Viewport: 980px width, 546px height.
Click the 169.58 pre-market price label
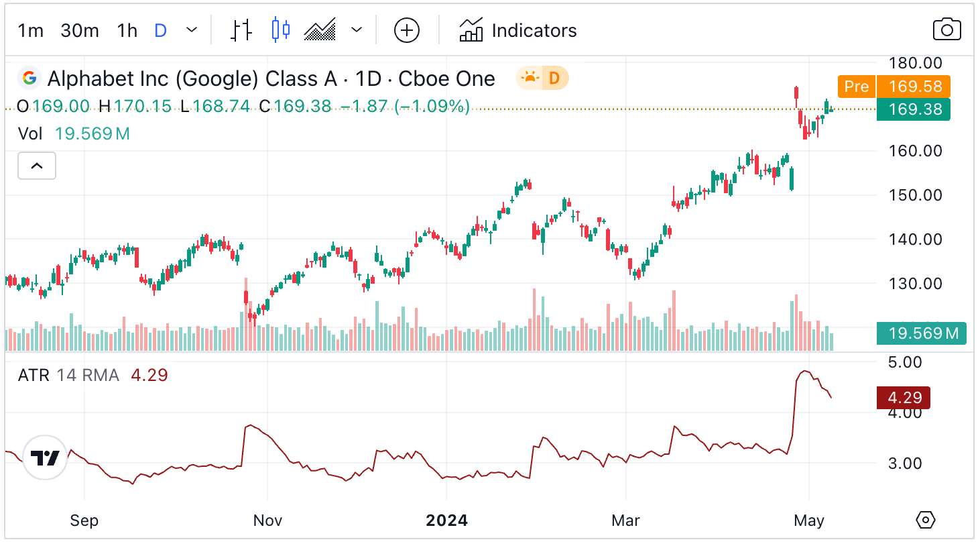pos(915,87)
